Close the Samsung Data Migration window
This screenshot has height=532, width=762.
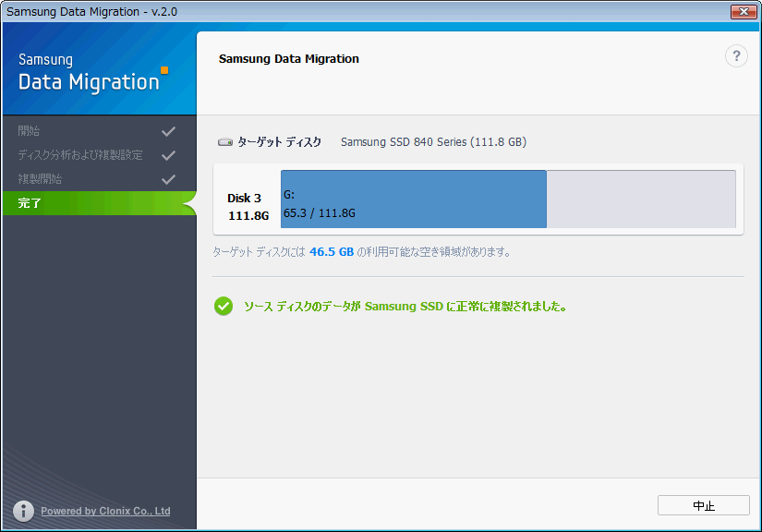coord(743,11)
